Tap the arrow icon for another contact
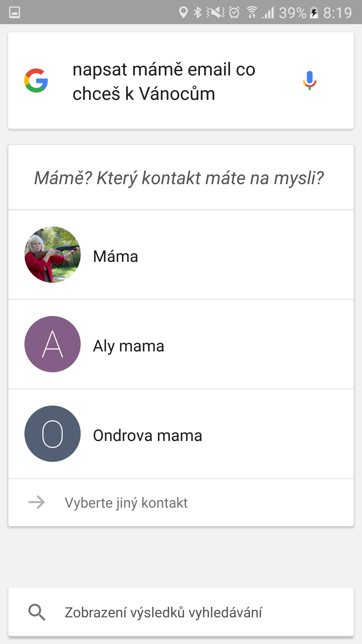This screenshot has width=362, height=644. coord(37,502)
